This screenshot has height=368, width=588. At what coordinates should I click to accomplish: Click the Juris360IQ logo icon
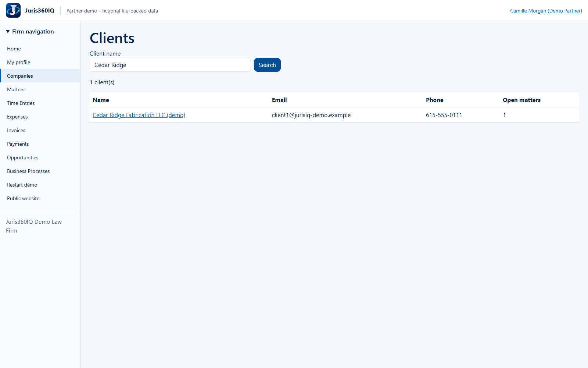13,10
